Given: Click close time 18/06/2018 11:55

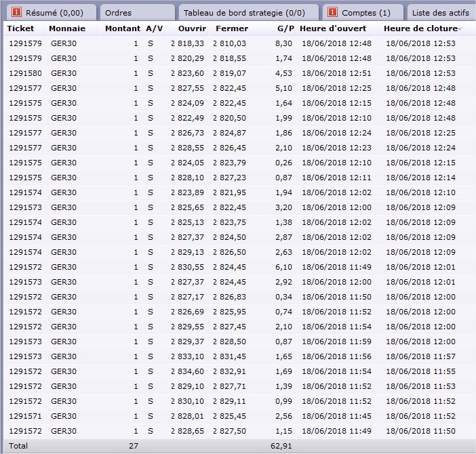Looking at the screenshot, I should point(421,371).
